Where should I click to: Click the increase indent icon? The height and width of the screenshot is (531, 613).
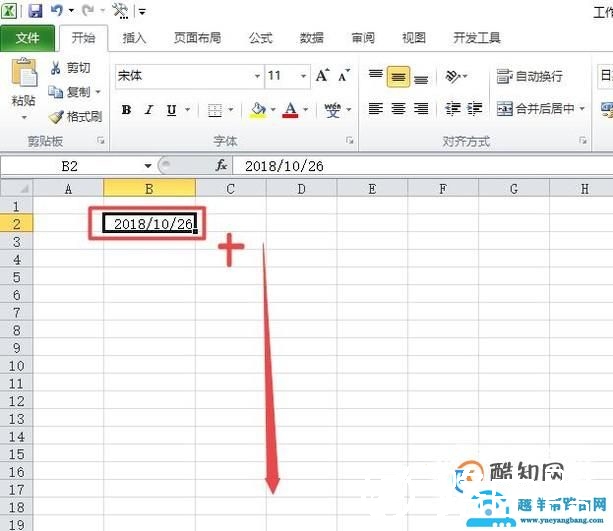(x=475, y=108)
